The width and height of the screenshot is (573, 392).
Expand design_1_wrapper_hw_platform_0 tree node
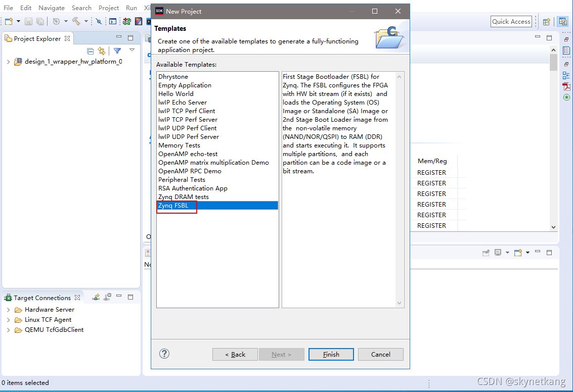tap(8, 62)
